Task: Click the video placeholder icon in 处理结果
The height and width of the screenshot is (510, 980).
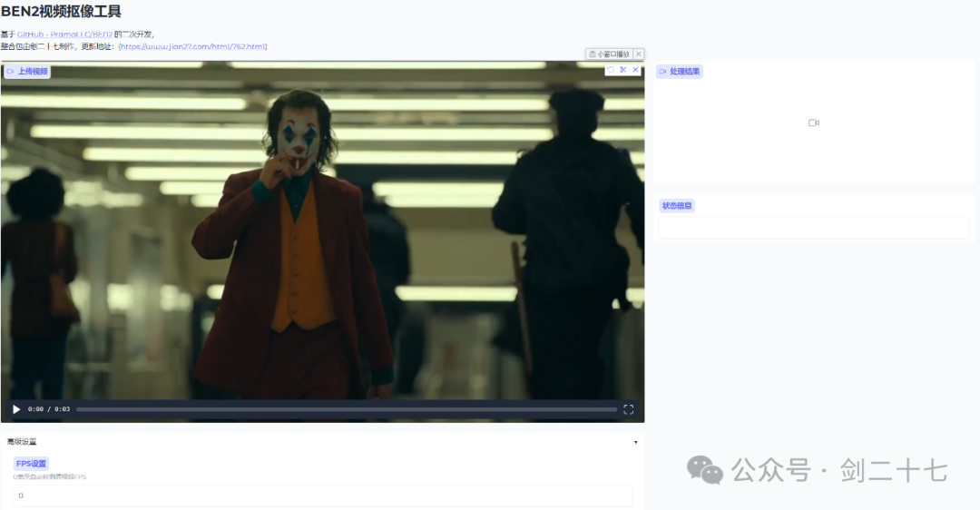Action: coord(813,123)
